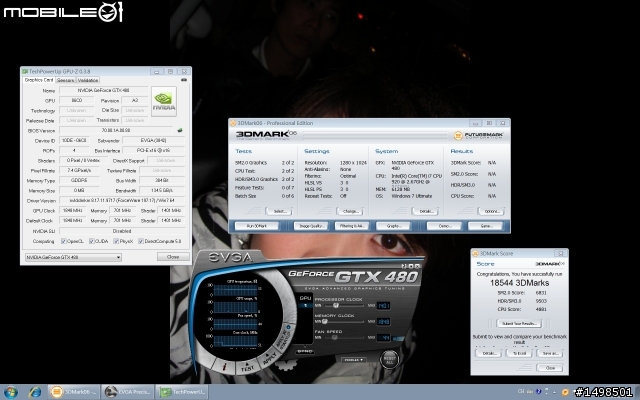Click the GPU-Z camera screenshot icon
The height and width of the screenshot is (400, 640).
pyautogui.click(x=184, y=80)
